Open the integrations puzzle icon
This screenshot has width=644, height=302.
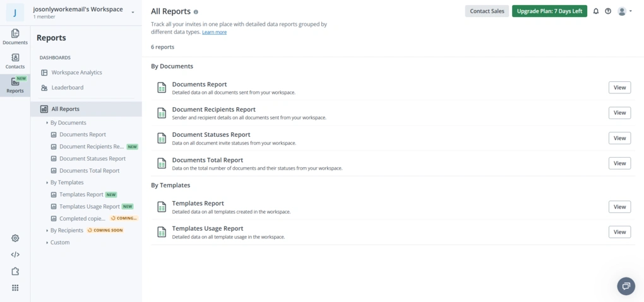click(x=15, y=271)
